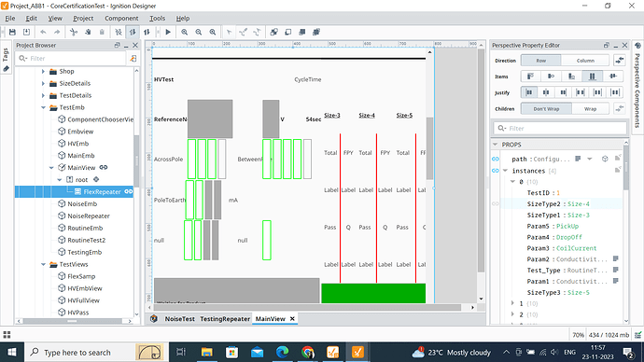This screenshot has height=362, width=644.
Task: Open the Component menu
Action: point(121,19)
